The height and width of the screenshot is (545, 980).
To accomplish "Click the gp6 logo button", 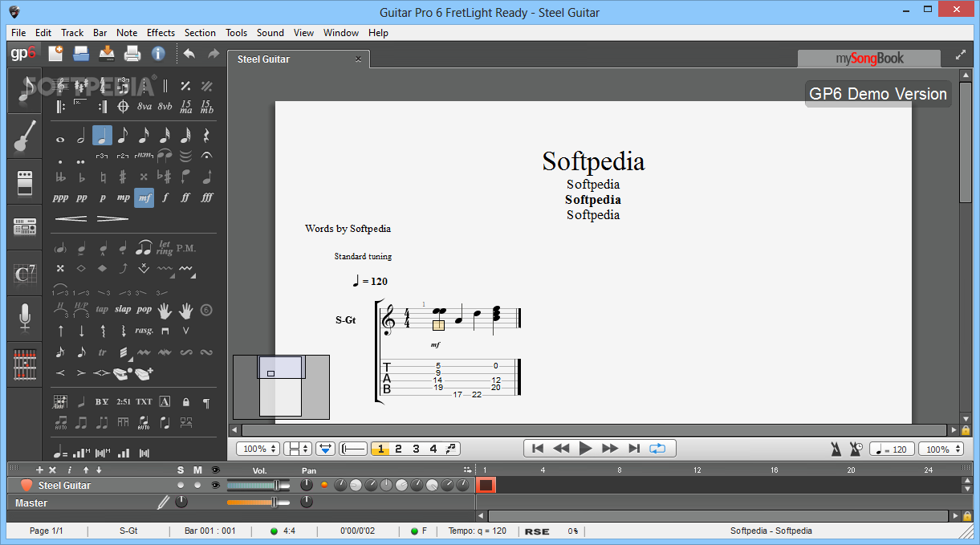I will pos(23,54).
